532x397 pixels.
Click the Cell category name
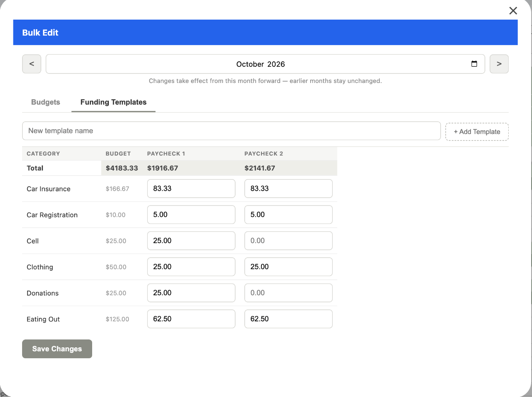point(33,241)
